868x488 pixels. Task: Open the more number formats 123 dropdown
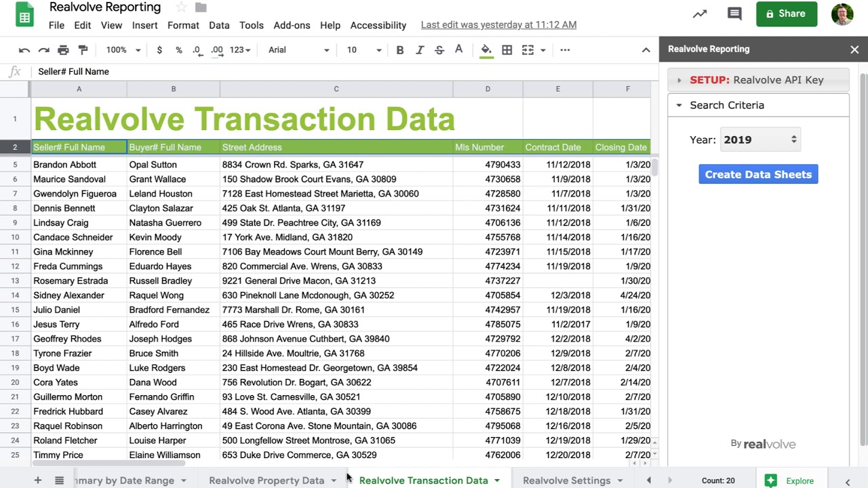pos(240,50)
